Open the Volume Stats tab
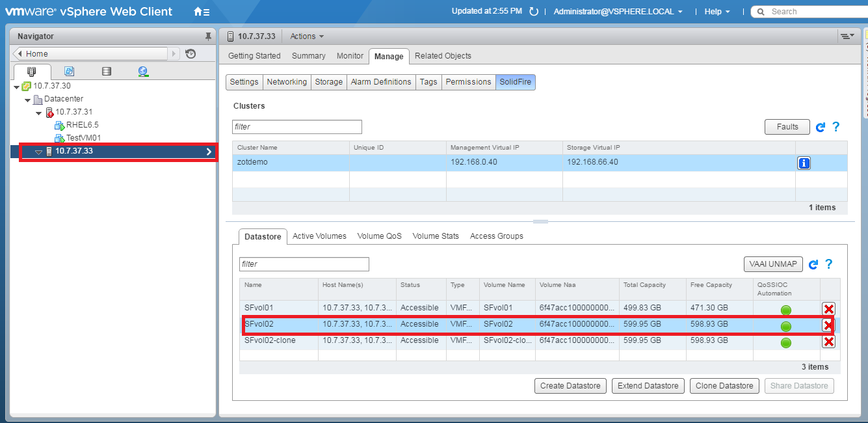Screen dimensions: 868x423 436,236
